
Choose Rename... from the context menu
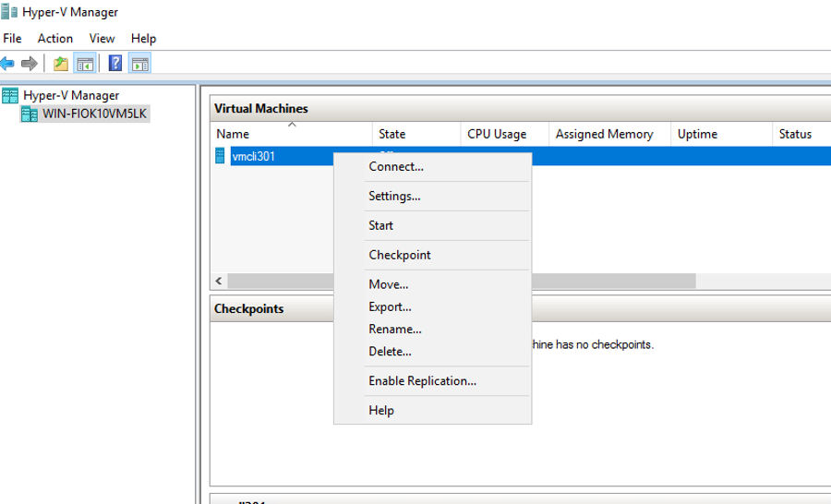(x=432, y=330)
